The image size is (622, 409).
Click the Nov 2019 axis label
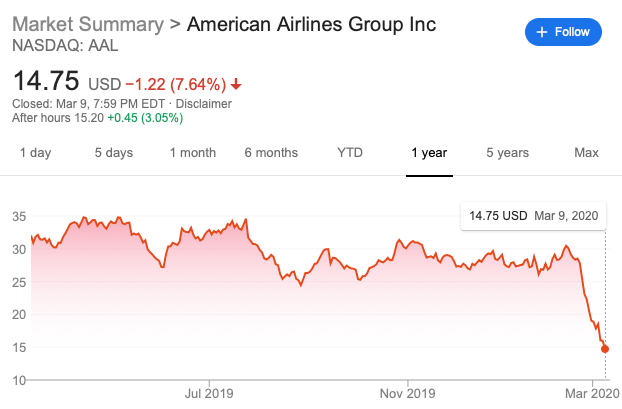409,393
